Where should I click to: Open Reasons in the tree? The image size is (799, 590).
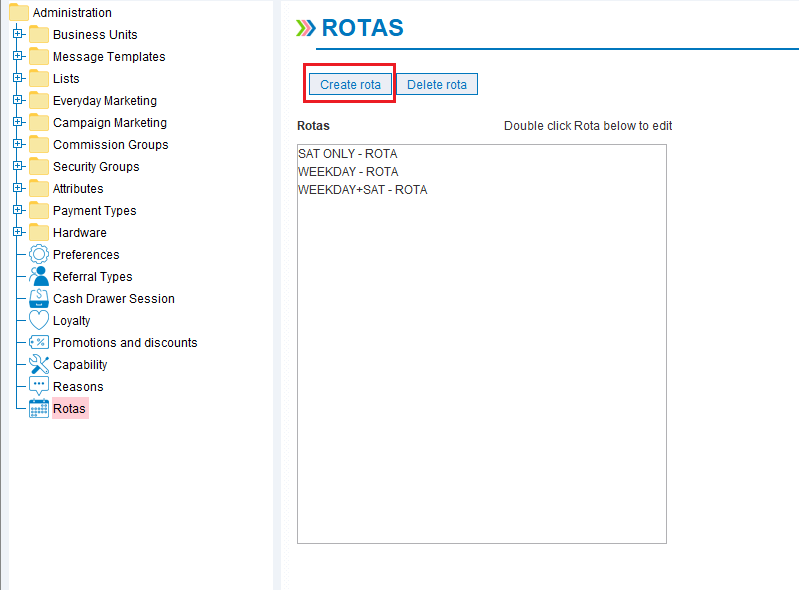click(x=78, y=387)
